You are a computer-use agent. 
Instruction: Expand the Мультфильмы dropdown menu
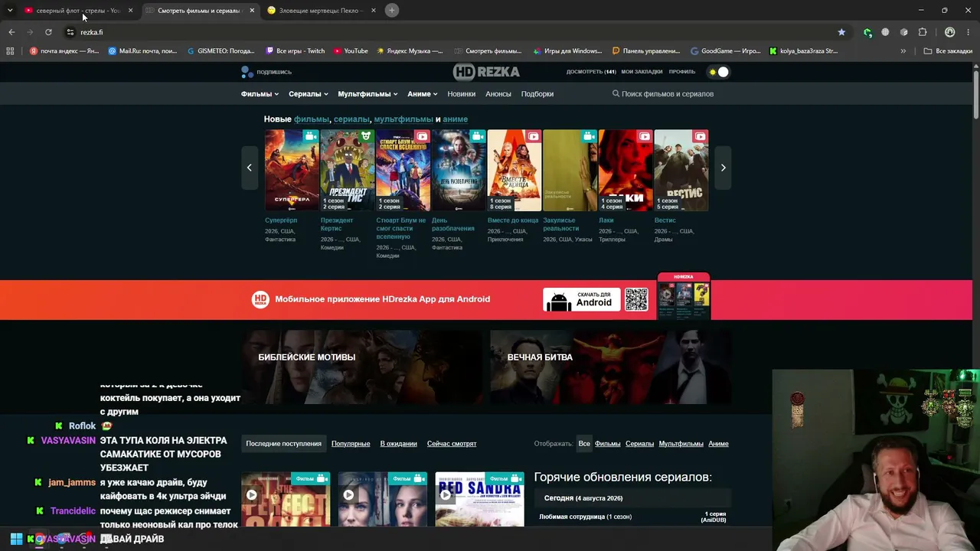[x=367, y=94]
